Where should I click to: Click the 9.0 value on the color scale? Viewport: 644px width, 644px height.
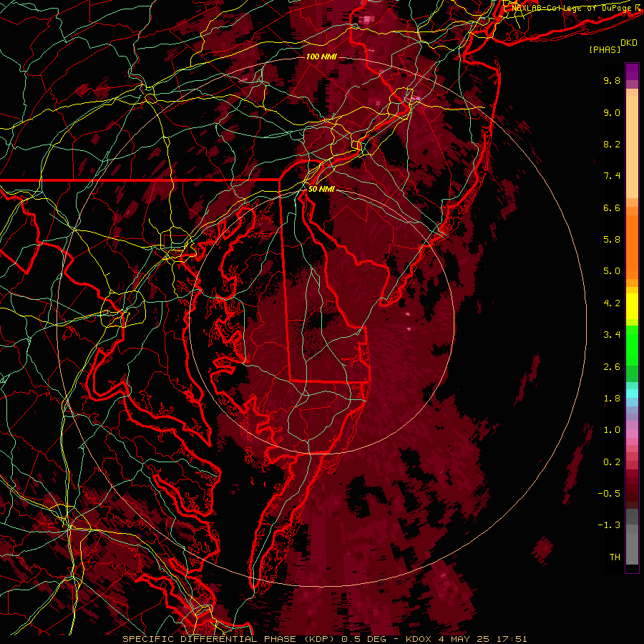tap(612, 112)
